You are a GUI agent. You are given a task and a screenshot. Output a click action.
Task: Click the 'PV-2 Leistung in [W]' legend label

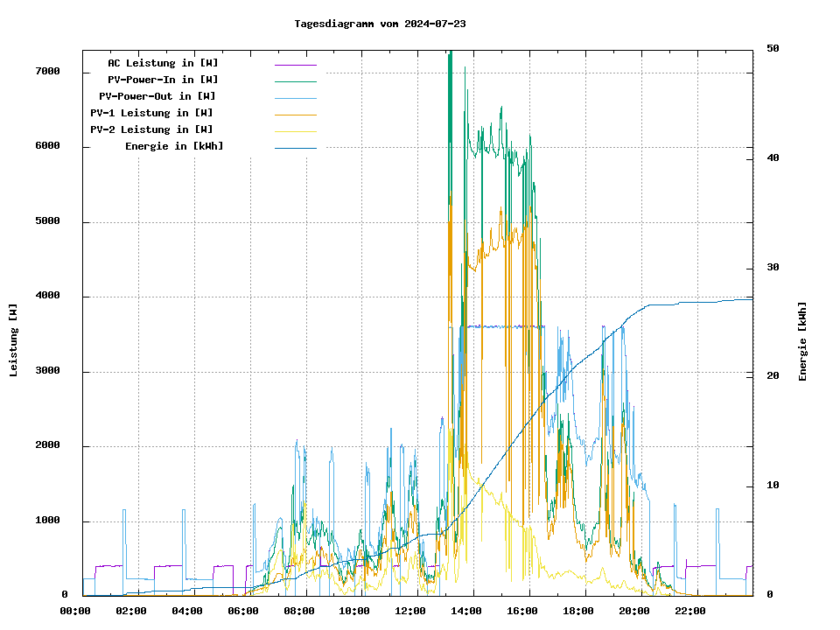click(x=151, y=129)
